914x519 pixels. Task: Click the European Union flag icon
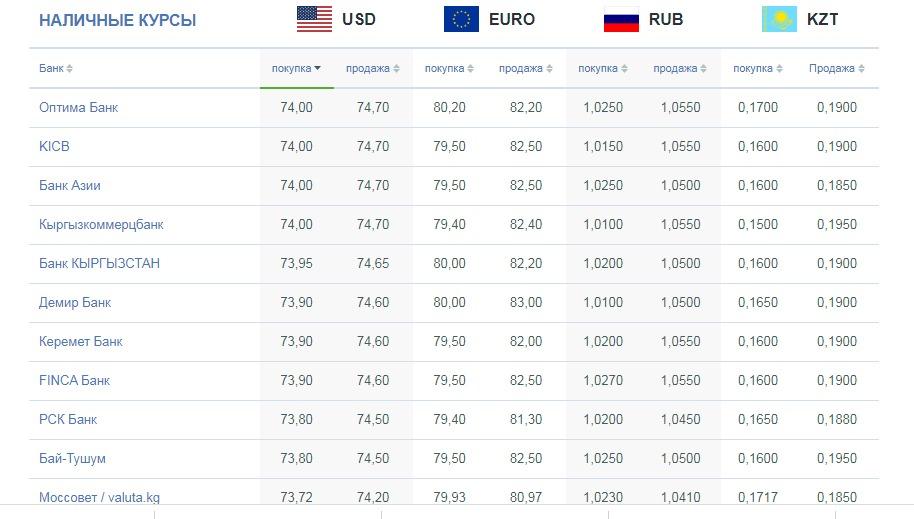pos(461,19)
